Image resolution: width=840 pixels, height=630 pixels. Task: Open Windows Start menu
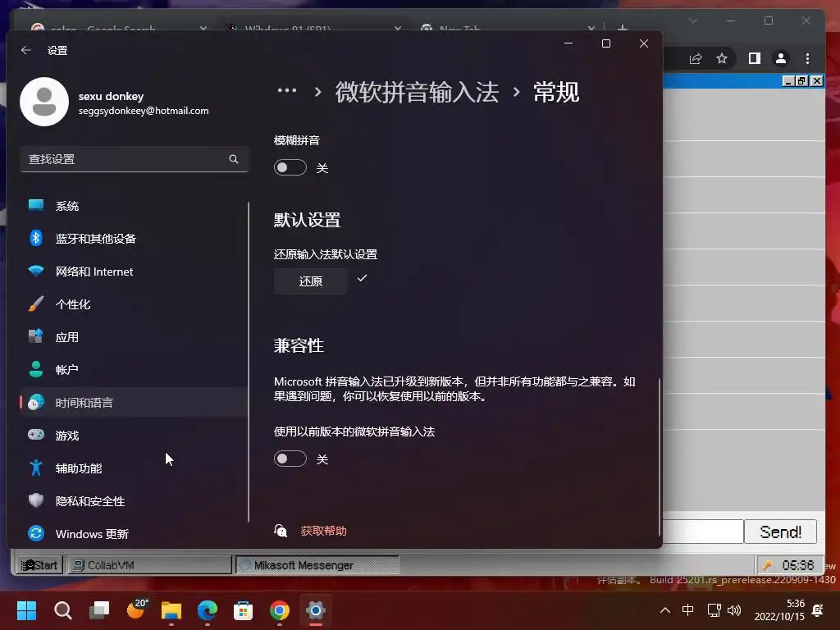26,610
